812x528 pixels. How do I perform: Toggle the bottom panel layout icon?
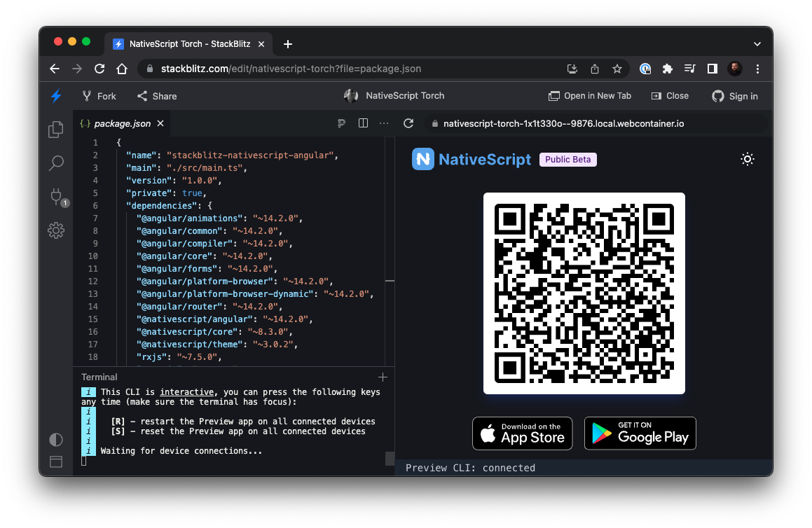click(x=56, y=461)
